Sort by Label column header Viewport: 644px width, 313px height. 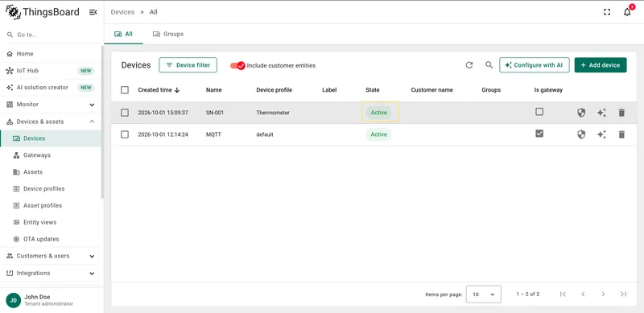[x=329, y=90]
